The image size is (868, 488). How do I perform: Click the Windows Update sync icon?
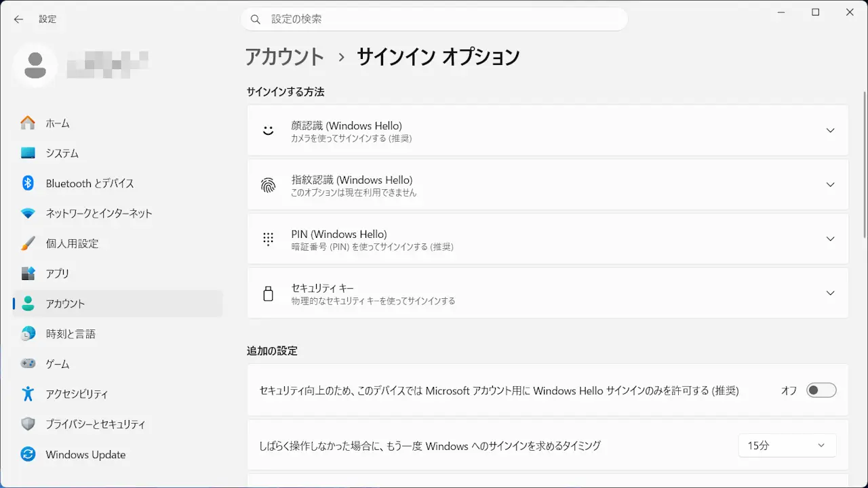28,454
